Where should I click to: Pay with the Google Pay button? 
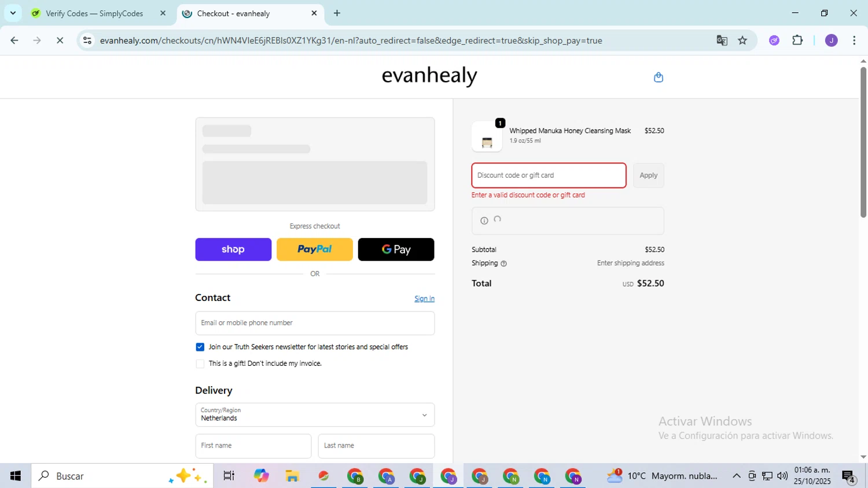(x=396, y=249)
